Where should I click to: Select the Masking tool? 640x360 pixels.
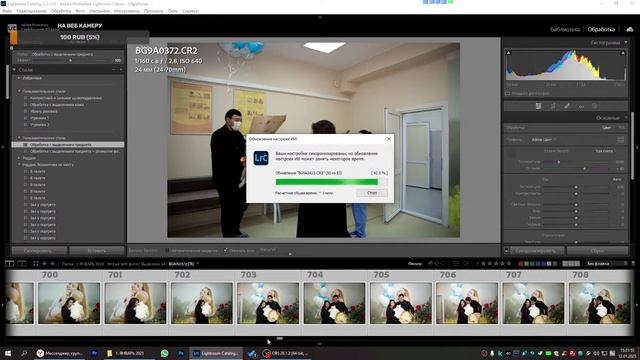595,106
